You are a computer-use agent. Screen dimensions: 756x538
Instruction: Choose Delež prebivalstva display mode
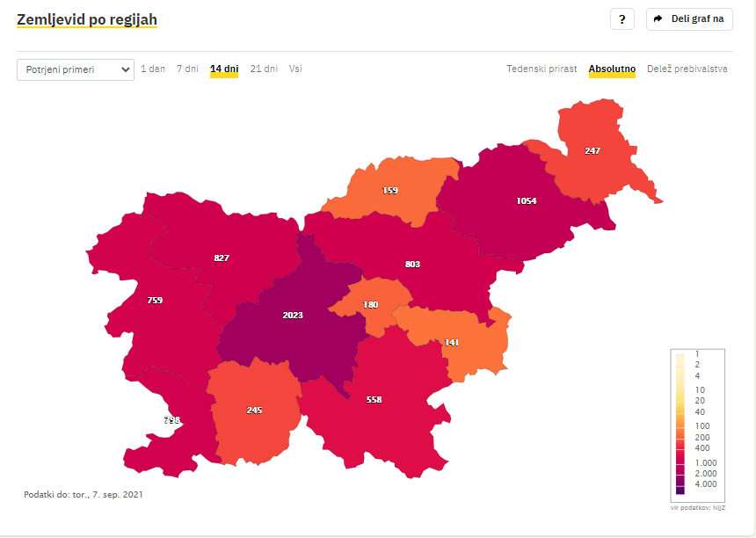click(687, 69)
